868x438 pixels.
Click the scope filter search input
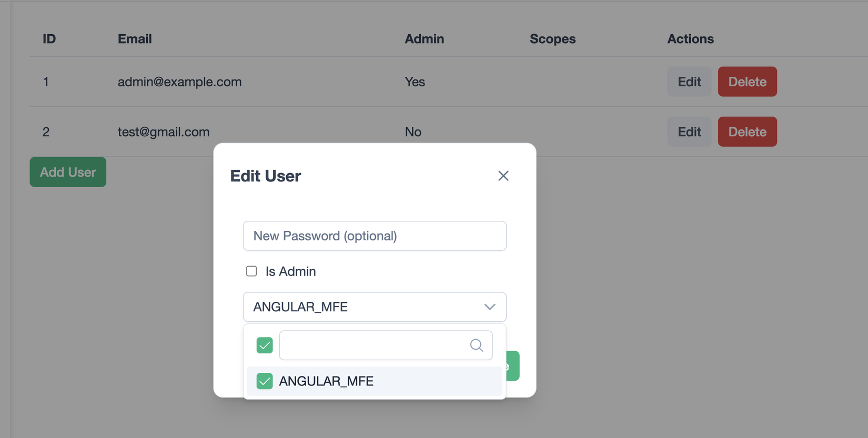point(374,345)
